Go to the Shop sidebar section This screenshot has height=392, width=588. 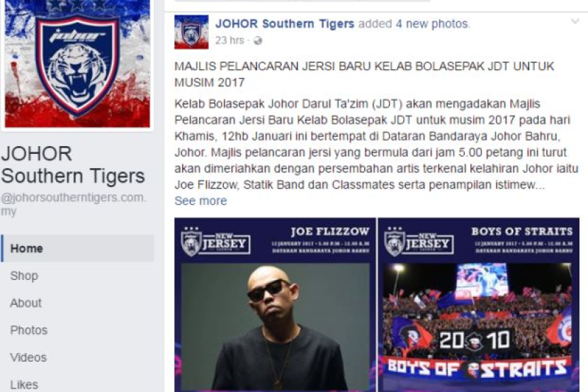point(24,276)
